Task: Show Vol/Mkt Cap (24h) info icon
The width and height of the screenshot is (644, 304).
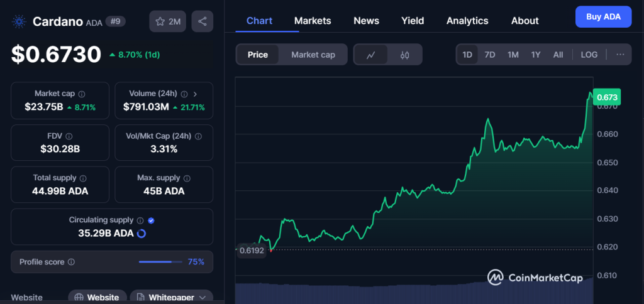Action: [x=198, y=136]
